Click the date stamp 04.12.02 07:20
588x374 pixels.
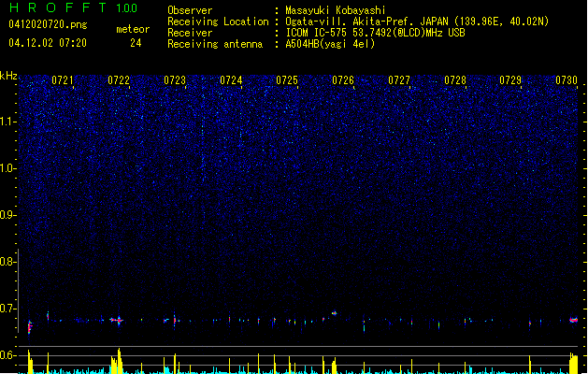pos(48,43)
